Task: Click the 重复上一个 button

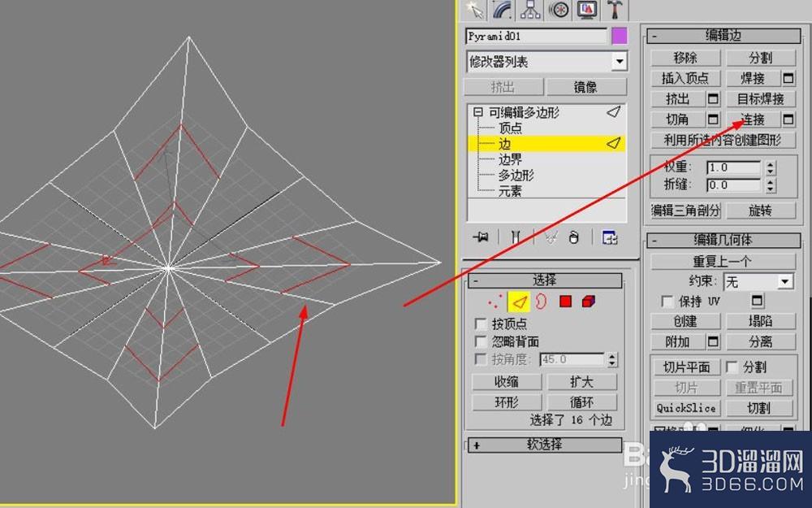Action: point(723,261)
